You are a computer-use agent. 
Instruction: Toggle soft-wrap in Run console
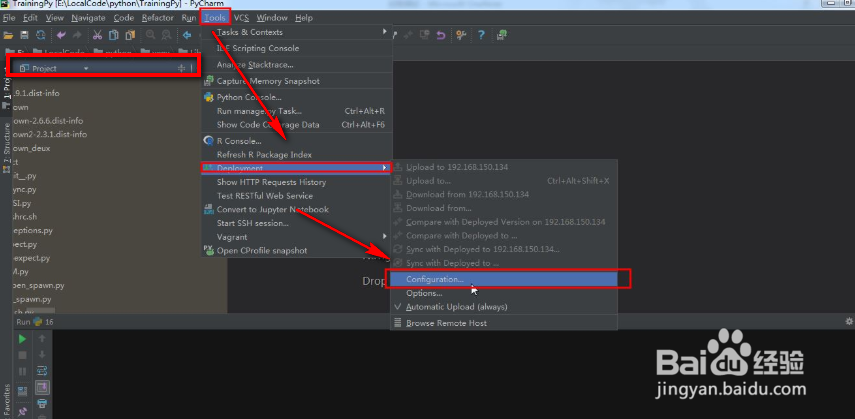click(42, 372)
